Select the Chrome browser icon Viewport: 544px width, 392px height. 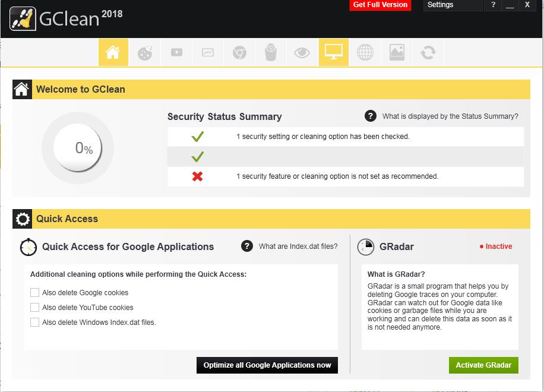tap(239, 52)
